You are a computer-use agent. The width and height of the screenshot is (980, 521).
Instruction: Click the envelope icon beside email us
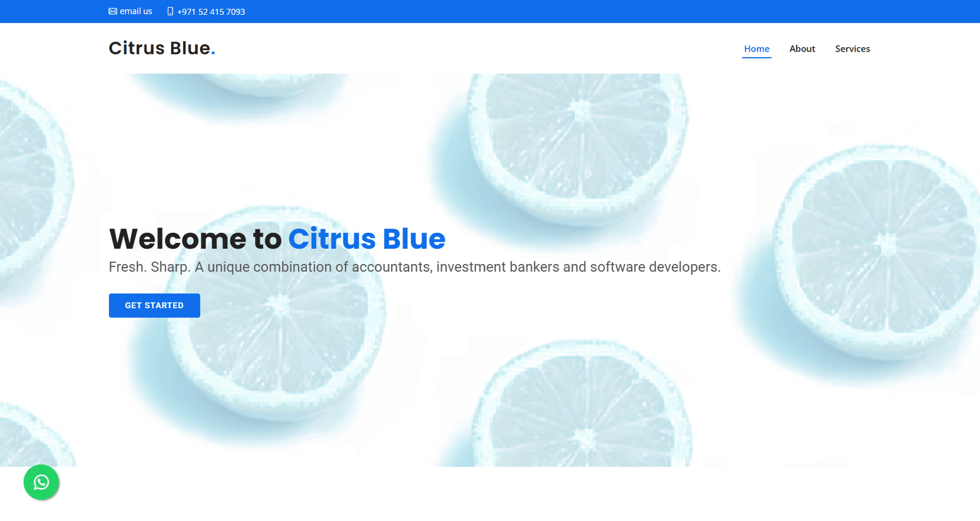click(113, 12)
